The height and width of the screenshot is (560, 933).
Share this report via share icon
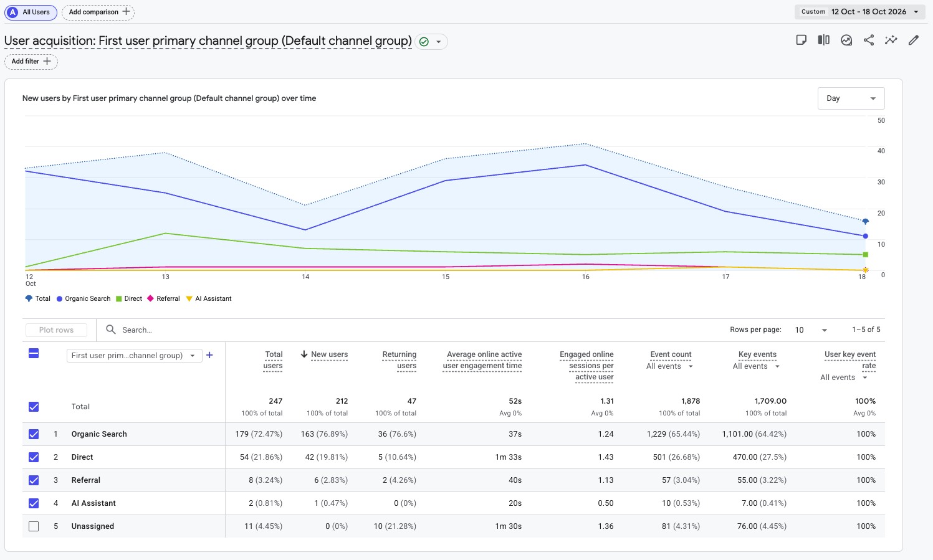coord(869,40)
